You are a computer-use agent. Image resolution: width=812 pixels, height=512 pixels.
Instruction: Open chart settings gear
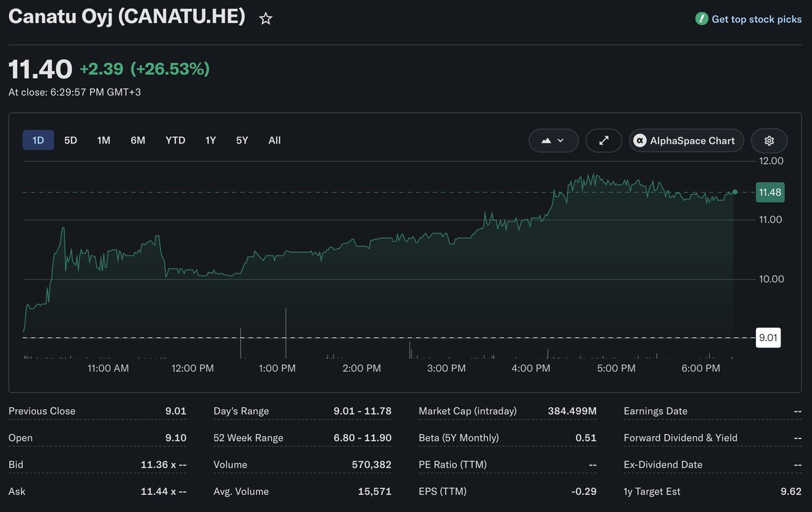(x=769, y=141)
